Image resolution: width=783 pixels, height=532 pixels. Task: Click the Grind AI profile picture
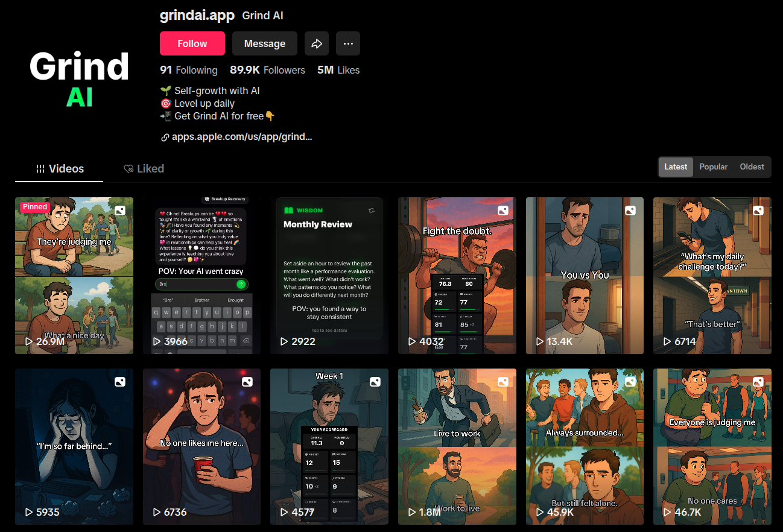[79, 78]
